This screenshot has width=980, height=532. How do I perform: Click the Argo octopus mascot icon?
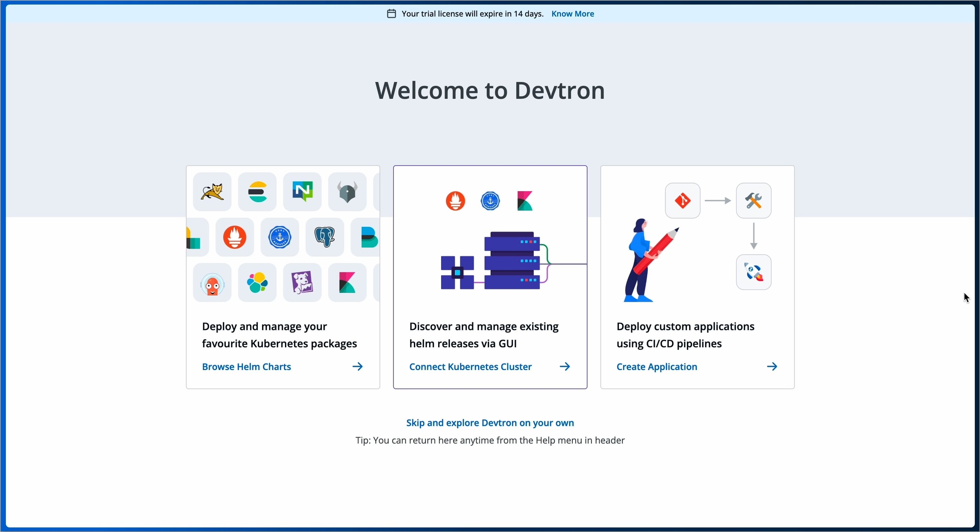coord(212,283)
